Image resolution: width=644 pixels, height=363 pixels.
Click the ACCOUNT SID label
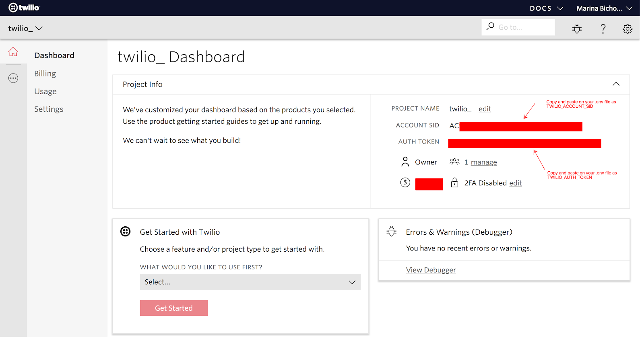(x=417, y=125)
